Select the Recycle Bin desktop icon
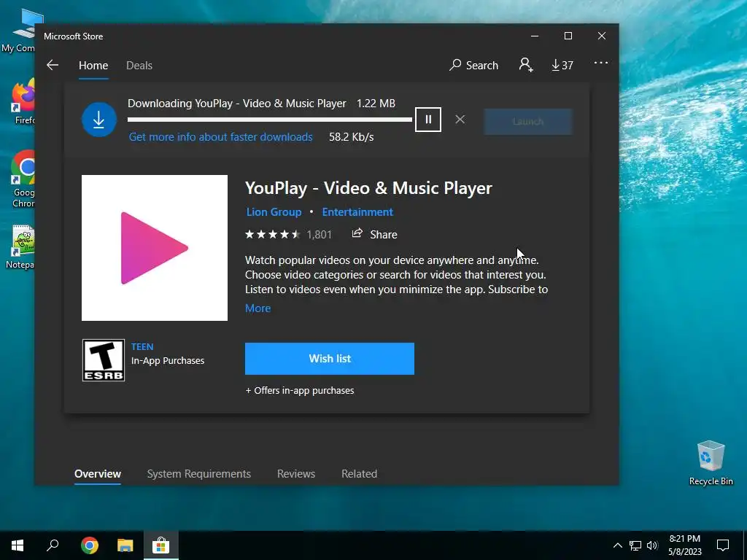Image resolution: width=747 pixels, height=560 pixels. click(711, 463)
